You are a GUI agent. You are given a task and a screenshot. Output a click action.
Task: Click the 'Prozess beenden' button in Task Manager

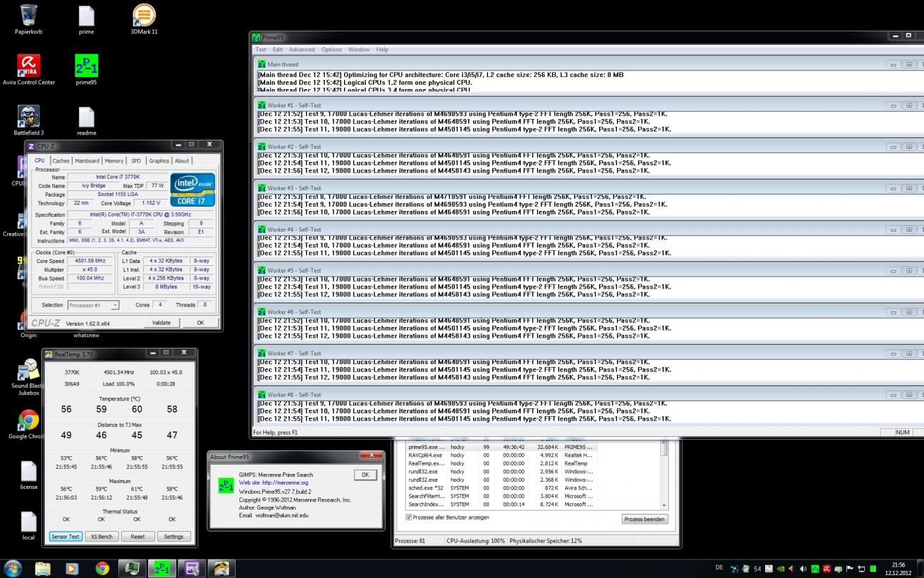click(x=644, y=519)
